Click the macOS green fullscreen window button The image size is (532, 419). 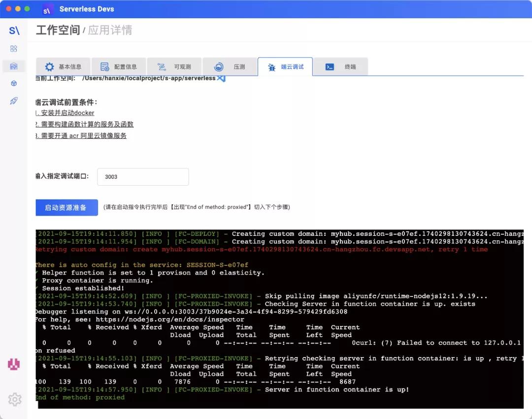pyautogui.click(x=27, y=9)
